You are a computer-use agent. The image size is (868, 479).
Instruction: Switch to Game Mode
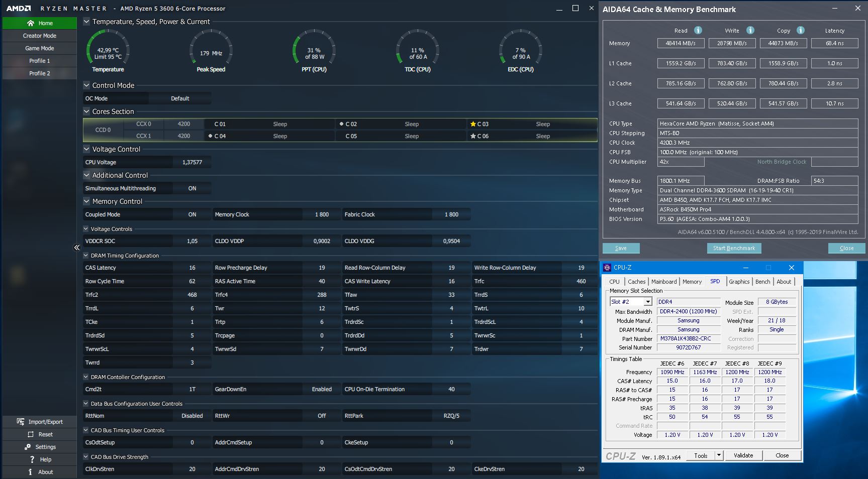pyautogui.click(x=40, y=48)
